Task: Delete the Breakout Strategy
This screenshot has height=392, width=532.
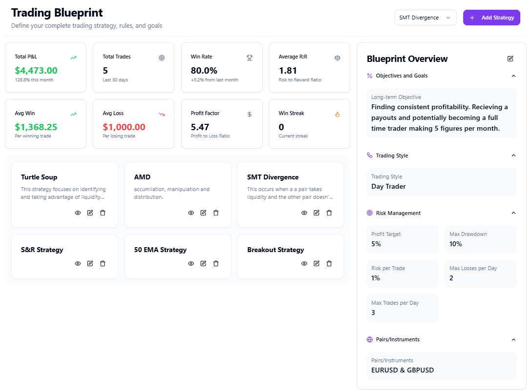Action: click(329, 263)
